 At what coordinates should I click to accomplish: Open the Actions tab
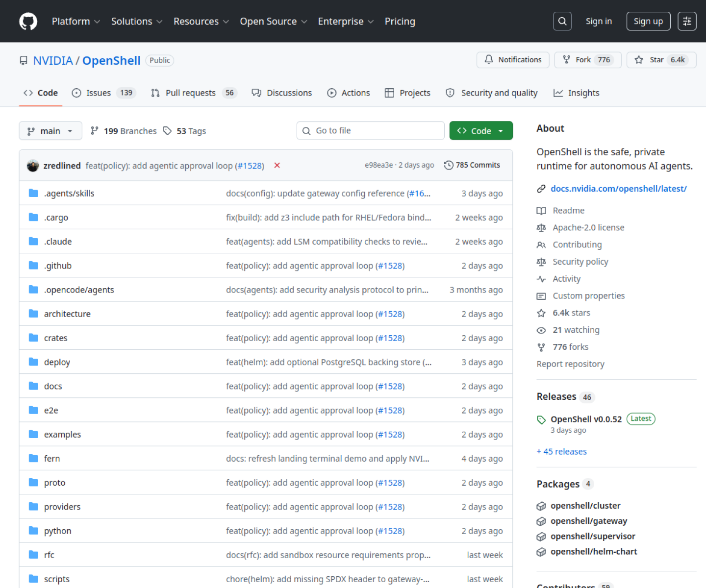(349, 93)
